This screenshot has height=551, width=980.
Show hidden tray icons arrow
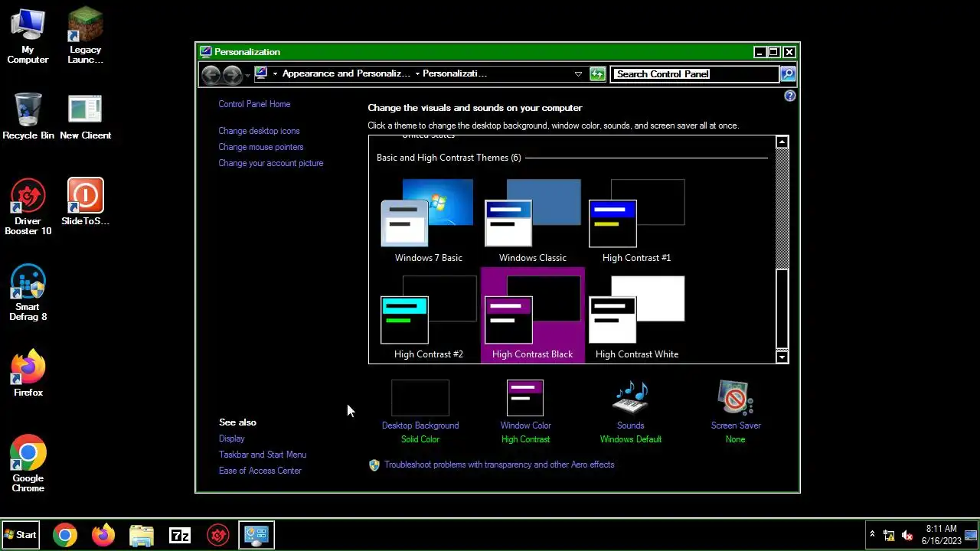click(x=872, y=534)
